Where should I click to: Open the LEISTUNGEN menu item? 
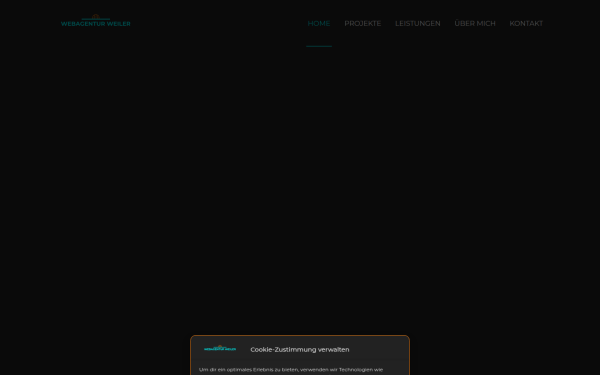[417, 24]
